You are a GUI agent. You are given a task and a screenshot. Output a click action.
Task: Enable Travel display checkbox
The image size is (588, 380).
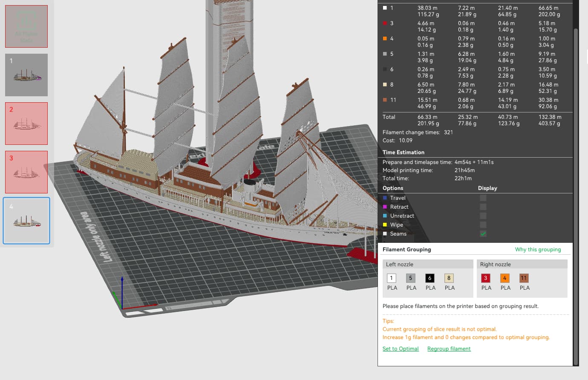tap(483, 198)
